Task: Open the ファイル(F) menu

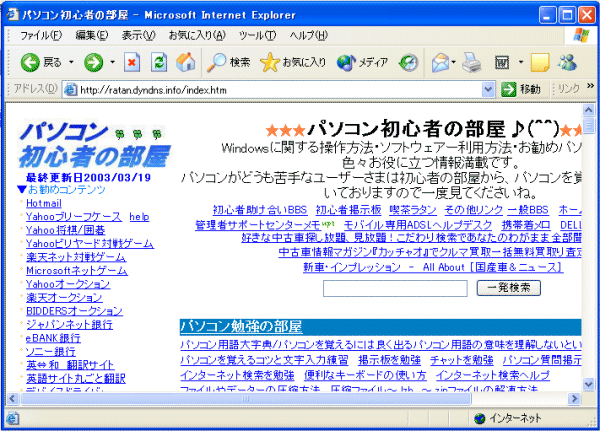Action: (x=41, y=36)
